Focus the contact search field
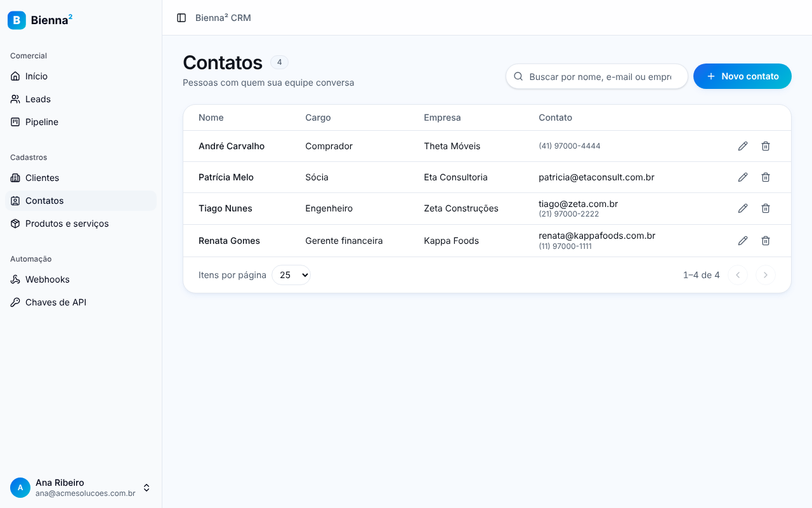This screenshot has height=508, width=812. 597,76
